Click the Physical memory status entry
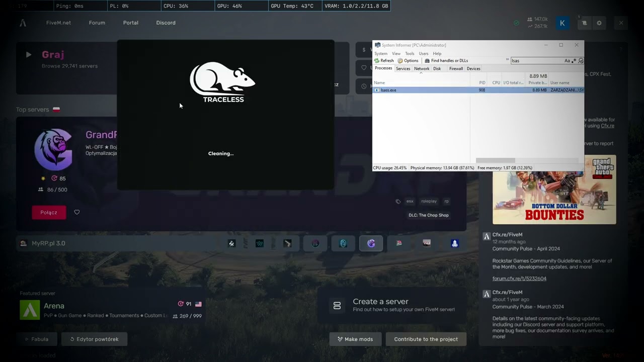644x362 pixels. pyautogui.click(x=442, y=168)
